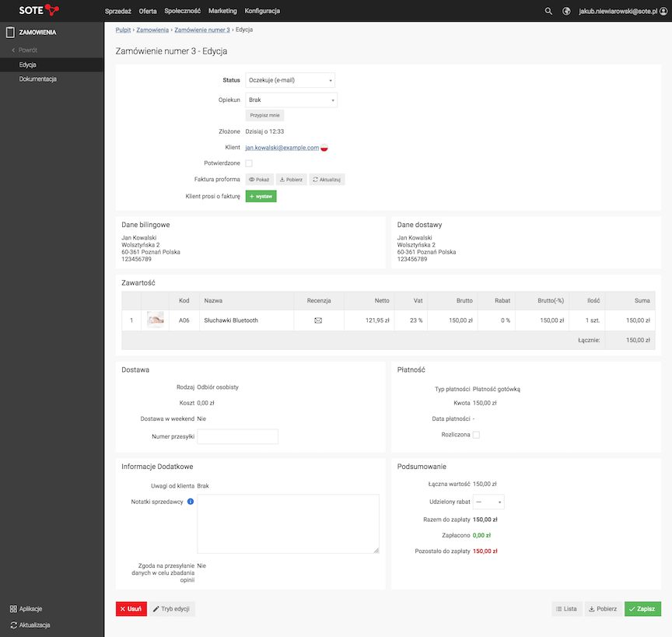Open Aktualizacja in the sidebar
Image resolution: width=672 pixels, height=637 pixels.
tap(37, 625)
